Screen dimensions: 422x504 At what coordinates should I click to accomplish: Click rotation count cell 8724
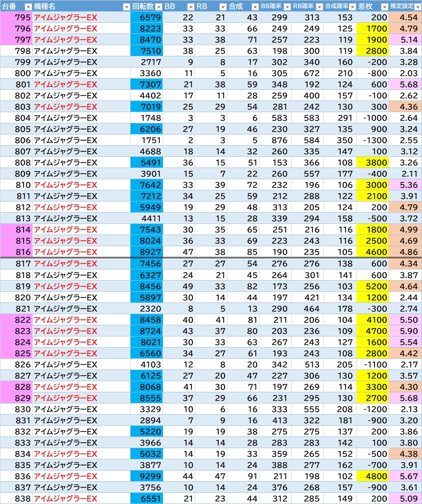[x=146, y=331]
